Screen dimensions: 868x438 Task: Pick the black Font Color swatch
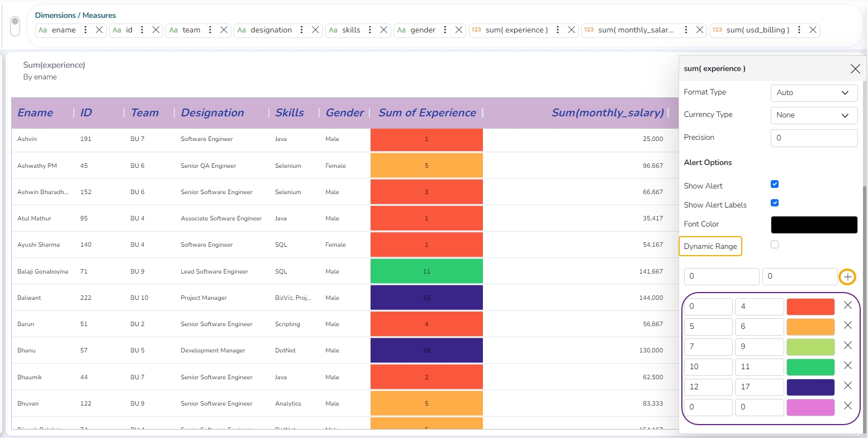(813, 225)
